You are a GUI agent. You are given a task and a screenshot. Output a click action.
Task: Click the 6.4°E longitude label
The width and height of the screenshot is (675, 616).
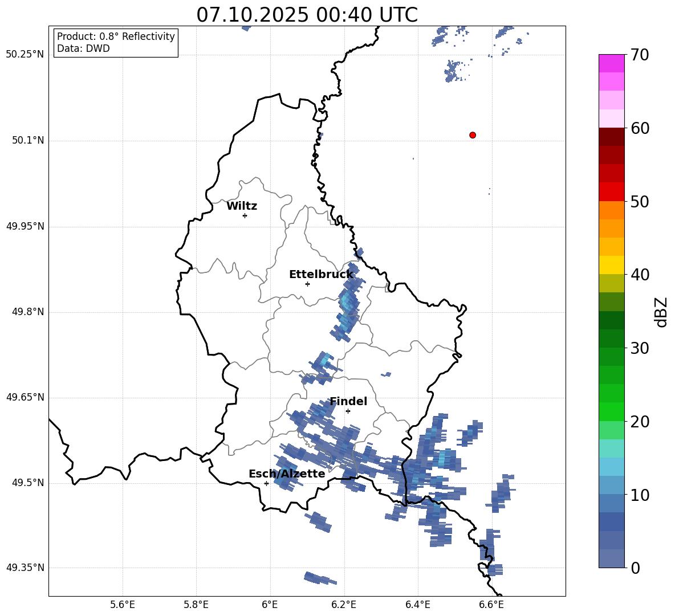coord(417,605)
